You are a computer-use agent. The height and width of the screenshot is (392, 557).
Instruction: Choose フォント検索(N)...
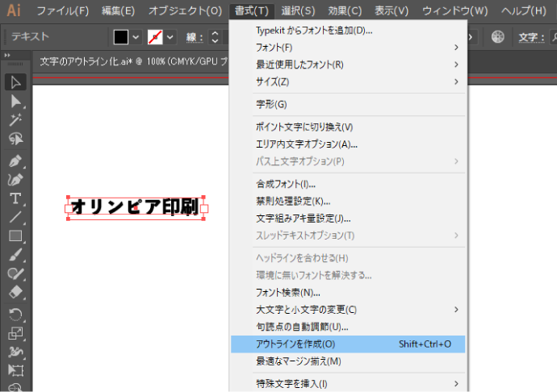pos(348,293)
